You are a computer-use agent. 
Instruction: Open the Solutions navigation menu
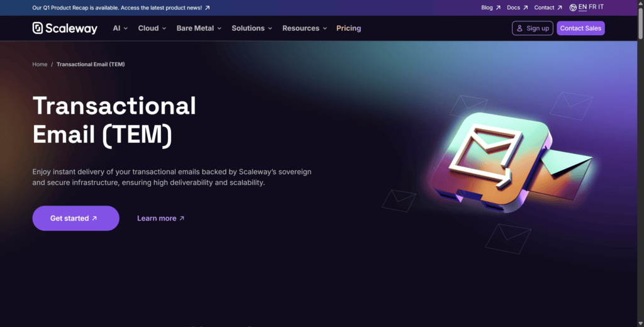252,28
